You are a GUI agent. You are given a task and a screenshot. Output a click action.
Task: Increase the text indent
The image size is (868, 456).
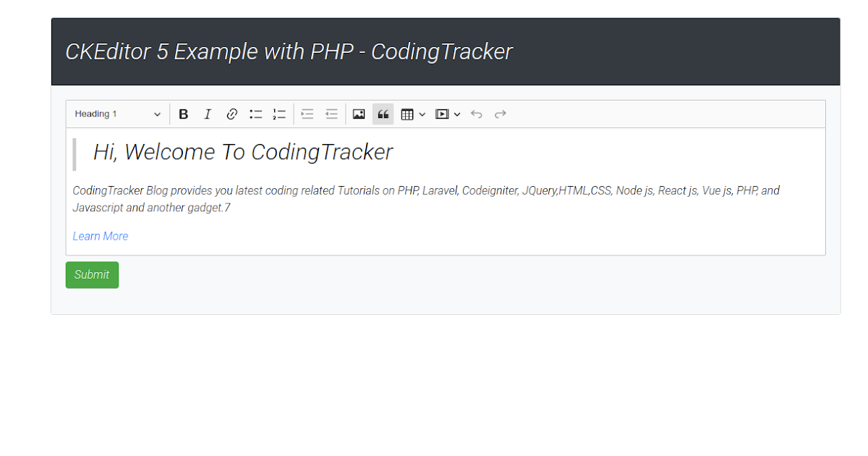(307, 114)
